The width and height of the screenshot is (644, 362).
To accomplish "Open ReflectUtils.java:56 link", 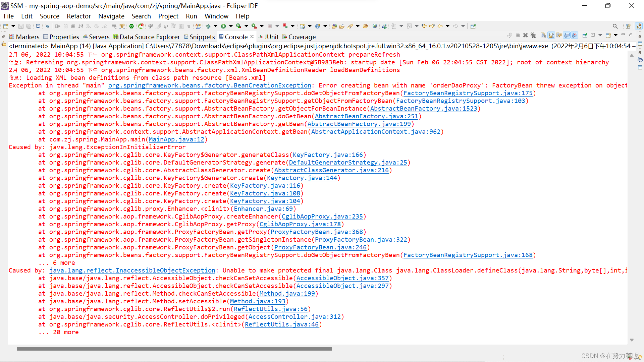I will (x=271, y=309).
